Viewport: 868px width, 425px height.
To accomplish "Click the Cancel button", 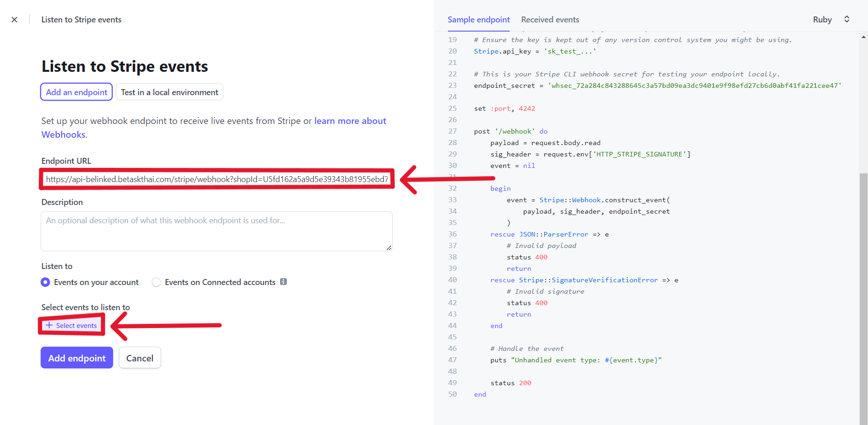I will [x=140, y=358].
